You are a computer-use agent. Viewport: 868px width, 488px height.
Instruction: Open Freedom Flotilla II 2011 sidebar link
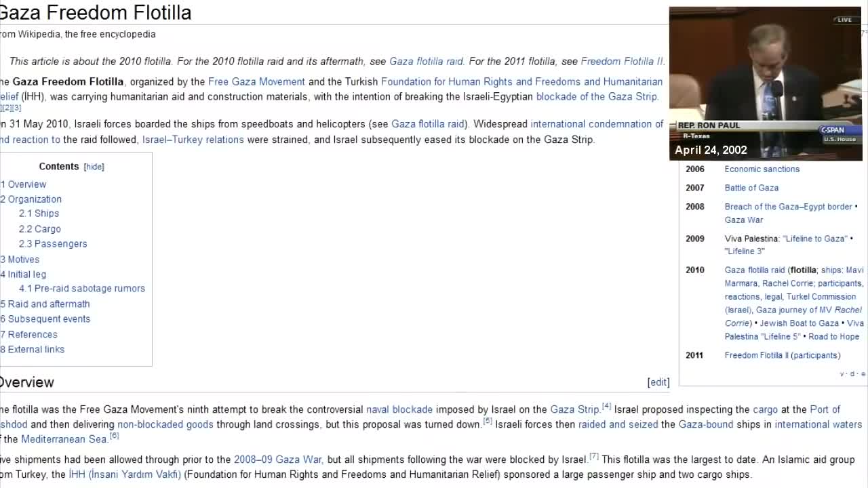756,355
